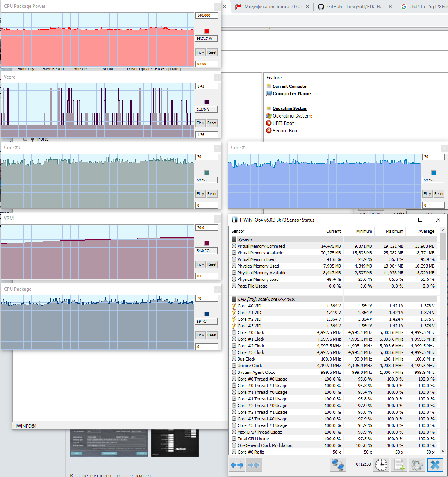Click Fit y in the Core #0 graph
The height and width of the screenshot is (477, 448).
(200, 194)
